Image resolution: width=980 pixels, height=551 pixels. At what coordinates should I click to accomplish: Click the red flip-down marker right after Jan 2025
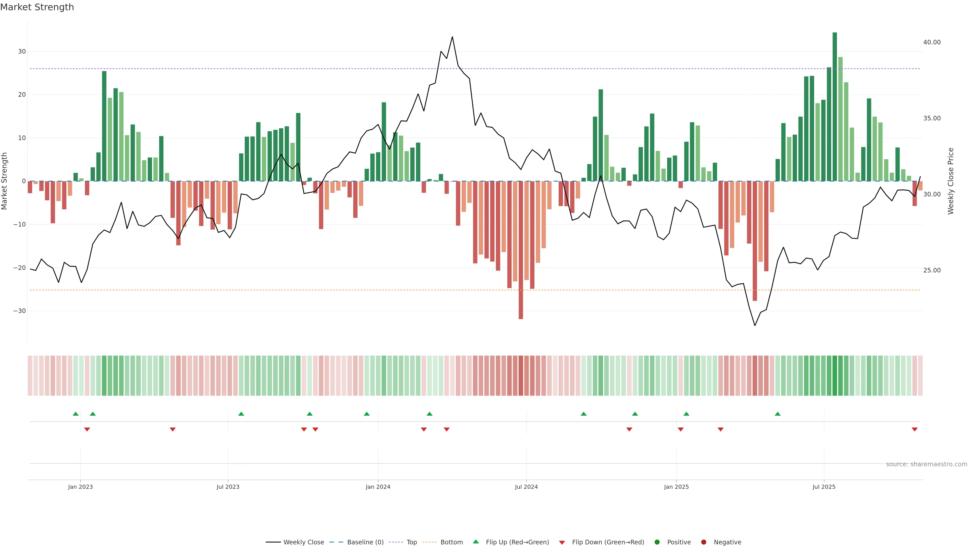[x=681, y=429]
